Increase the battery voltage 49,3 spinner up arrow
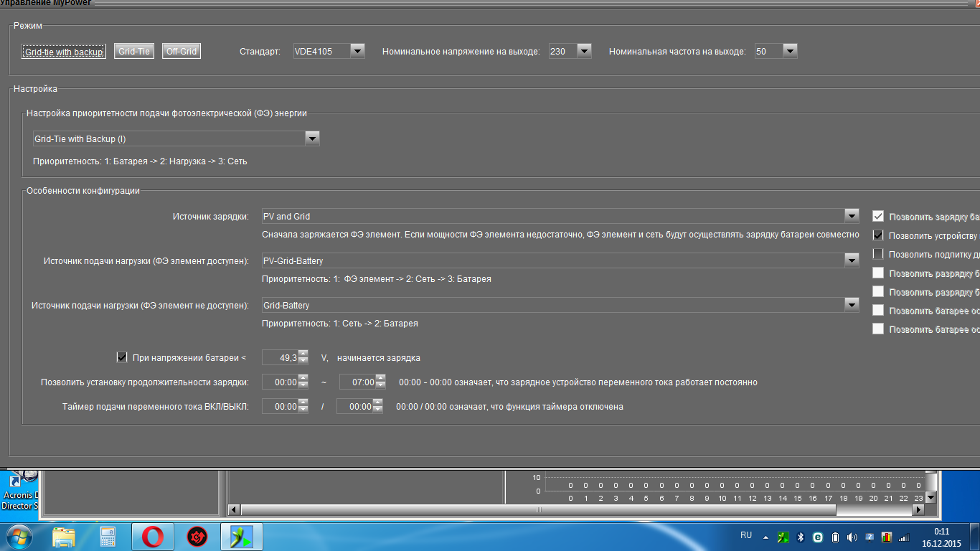Image resolution: width=980 pixels, height=551 pixels. 303,353
